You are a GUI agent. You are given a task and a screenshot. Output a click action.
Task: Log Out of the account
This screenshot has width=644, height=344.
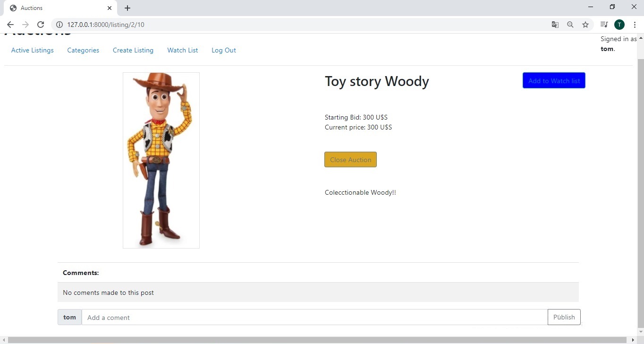point(224,50)
